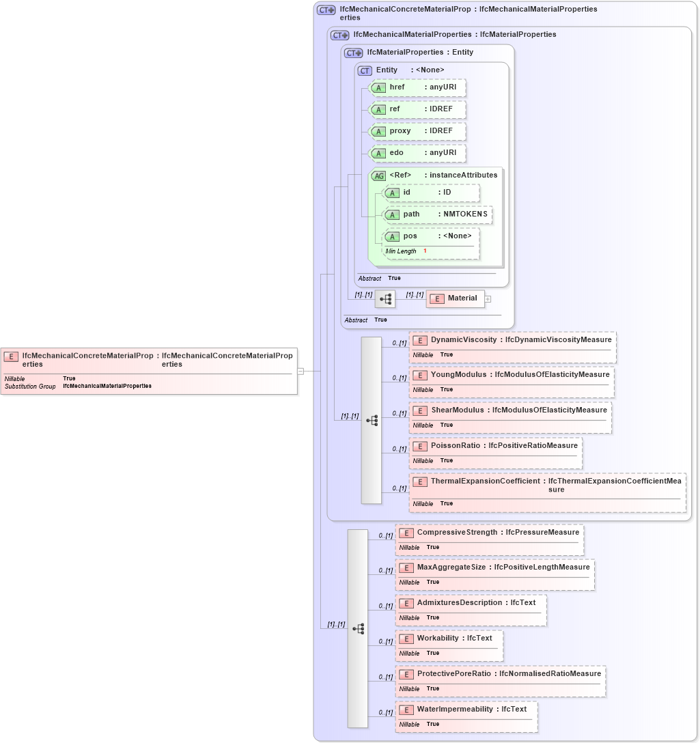Expand the Material element with its plus box
This screenshot has width=700, height=743.
[488, 298]
